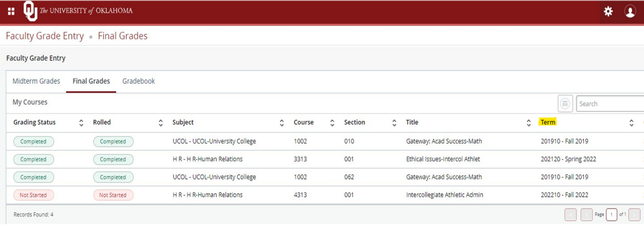Click the Faculty Grade Entry breadcrumb link

pos(45,36)
